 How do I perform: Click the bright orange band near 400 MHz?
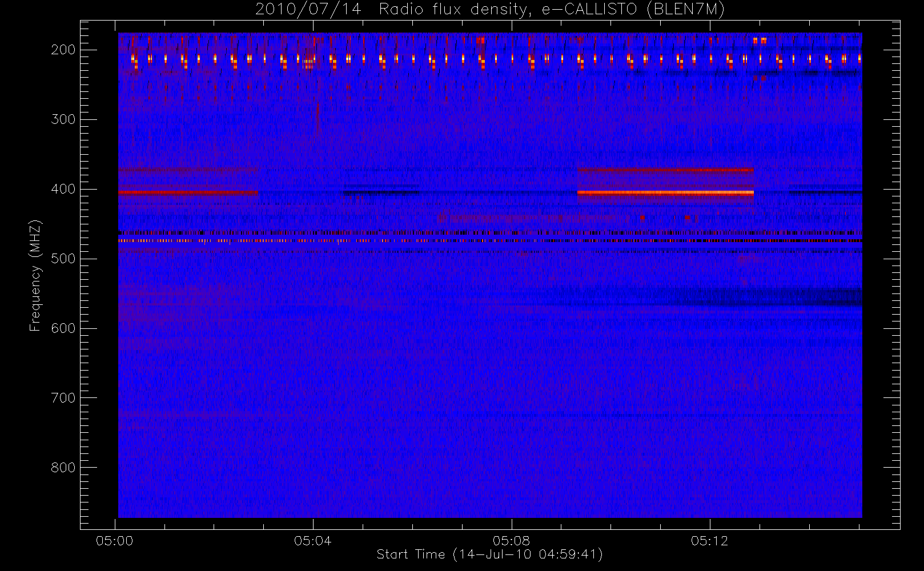coord(665,193)
